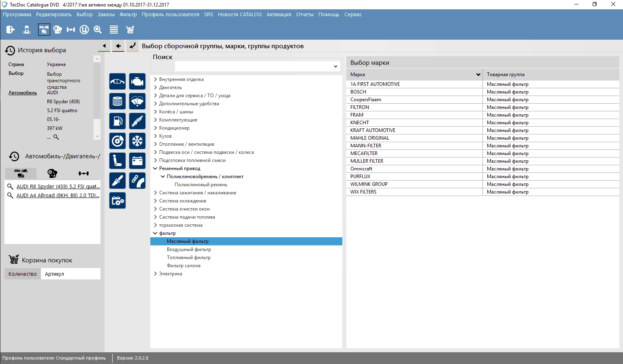Select the snowflake air conditioning icon
Screen dimensions: 623x364
tap(137, 141)
